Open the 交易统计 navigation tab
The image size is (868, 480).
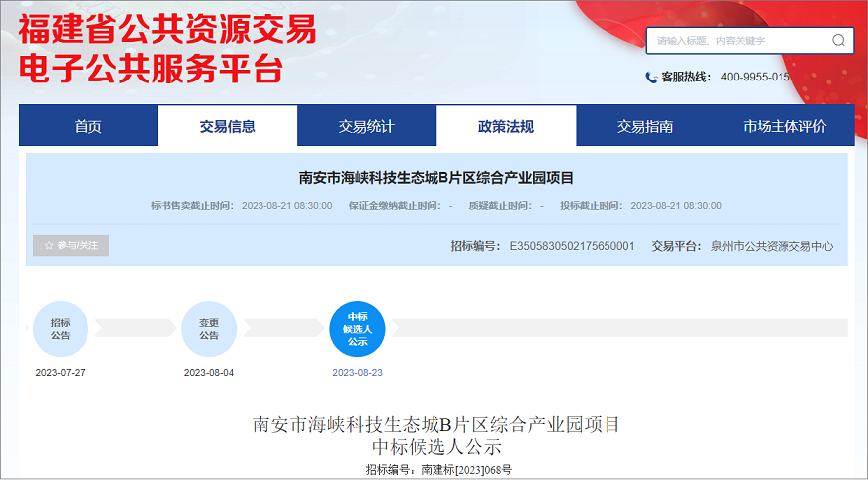[x=367, y=126]
